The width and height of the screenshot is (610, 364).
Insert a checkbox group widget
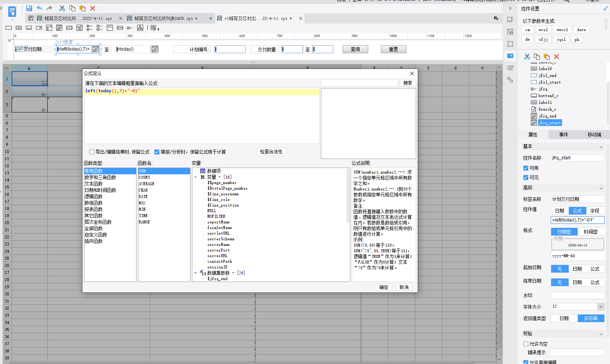[x=100, y=28]
